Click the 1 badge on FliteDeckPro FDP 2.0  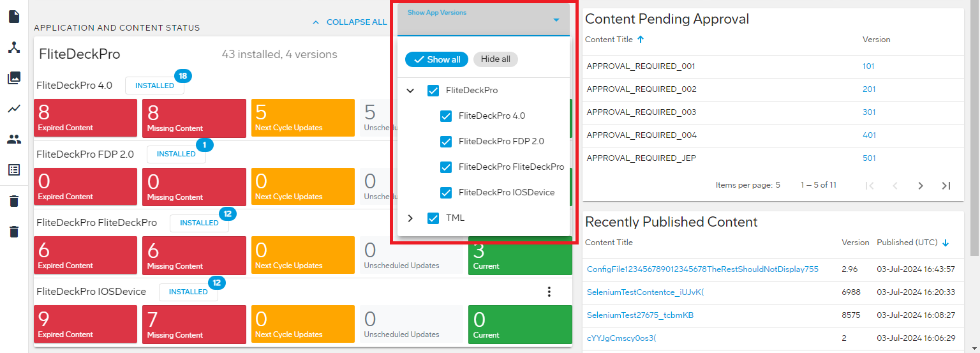pos(205,145)
